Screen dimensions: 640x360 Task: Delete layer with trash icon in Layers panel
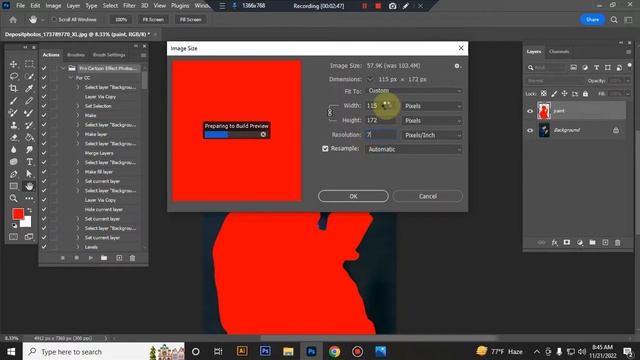618,242
